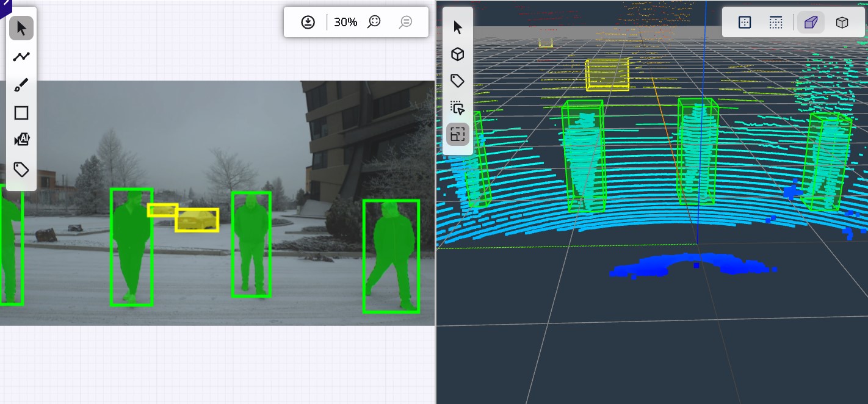868x404 pixels.
Task: Enable the dense point rows display mode
Action: click(776, 22)
